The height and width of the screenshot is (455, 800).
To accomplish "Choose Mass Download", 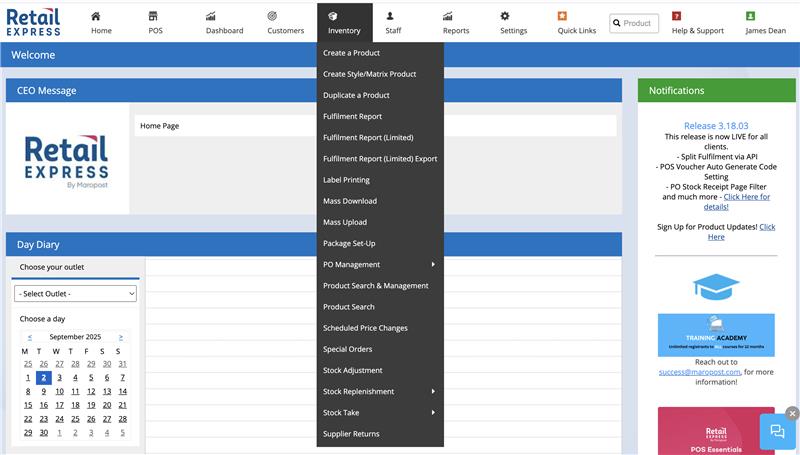I will click(x=350, y=201).
